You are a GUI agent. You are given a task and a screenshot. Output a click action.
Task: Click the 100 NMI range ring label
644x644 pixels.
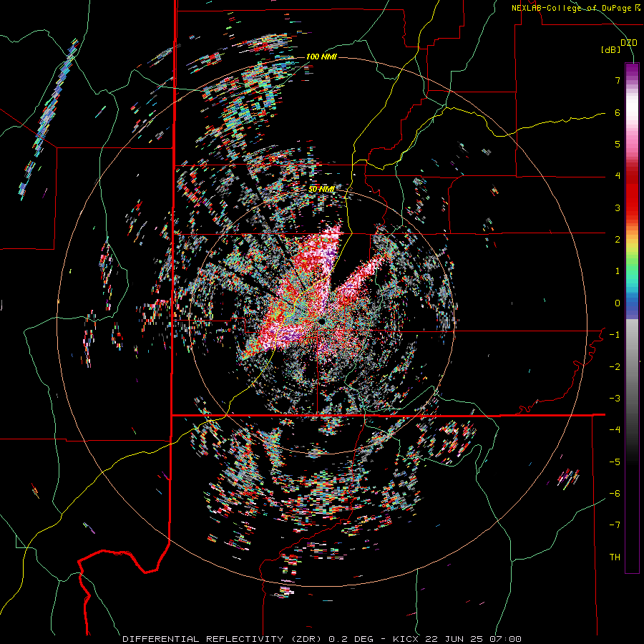click(321, 57)
